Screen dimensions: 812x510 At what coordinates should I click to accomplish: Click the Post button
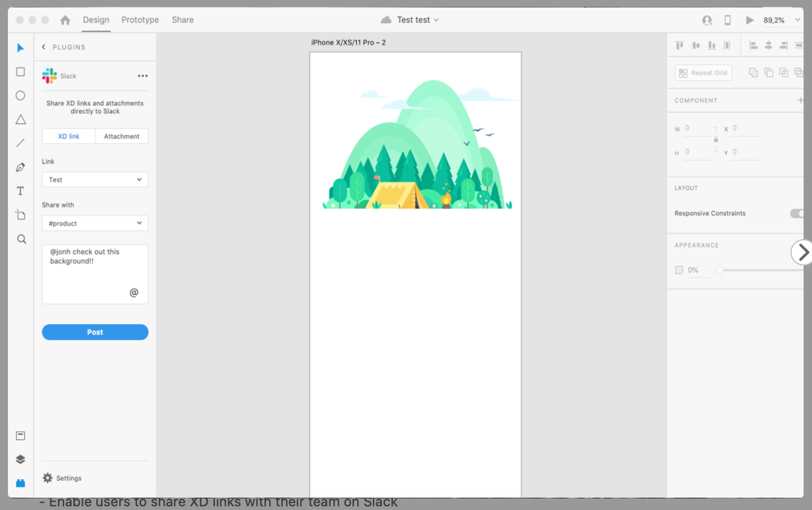(x=94, y=332)
